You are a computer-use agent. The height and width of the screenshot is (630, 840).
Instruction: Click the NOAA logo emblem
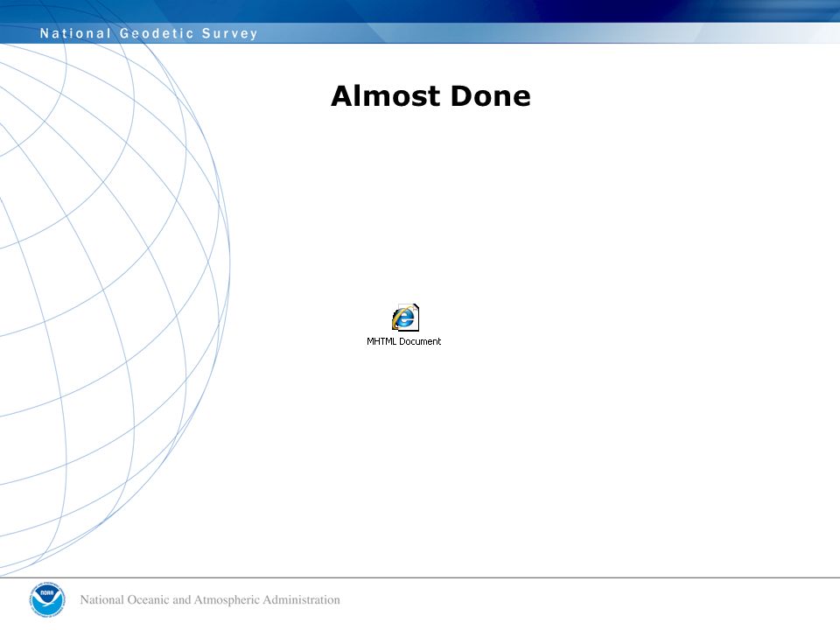47,600
